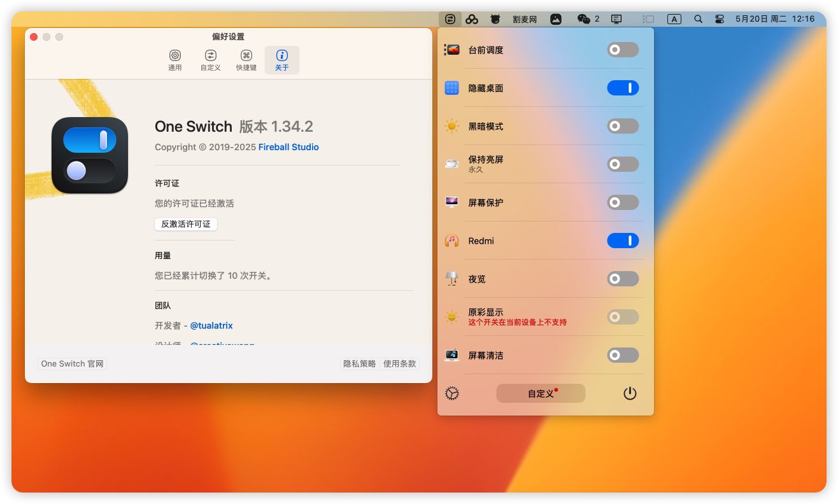Select the 关于 preferences tab
This screenshot has width=838, height=504.
[282, 60]
